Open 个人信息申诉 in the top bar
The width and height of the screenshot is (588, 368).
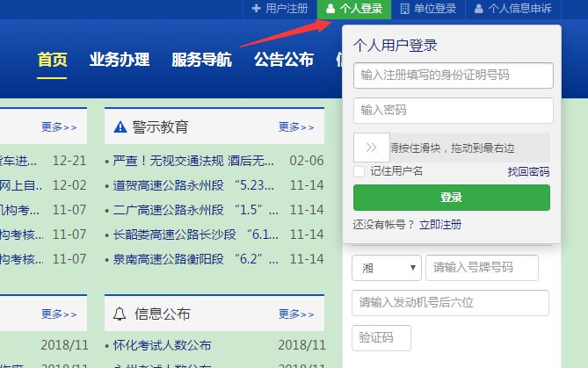pyautogui.click(x=513, y=9)
